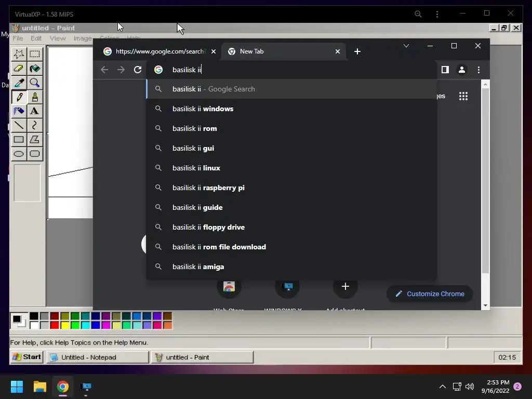
Task: Choose the Curve tool in Paint
Action: (35, 125)
